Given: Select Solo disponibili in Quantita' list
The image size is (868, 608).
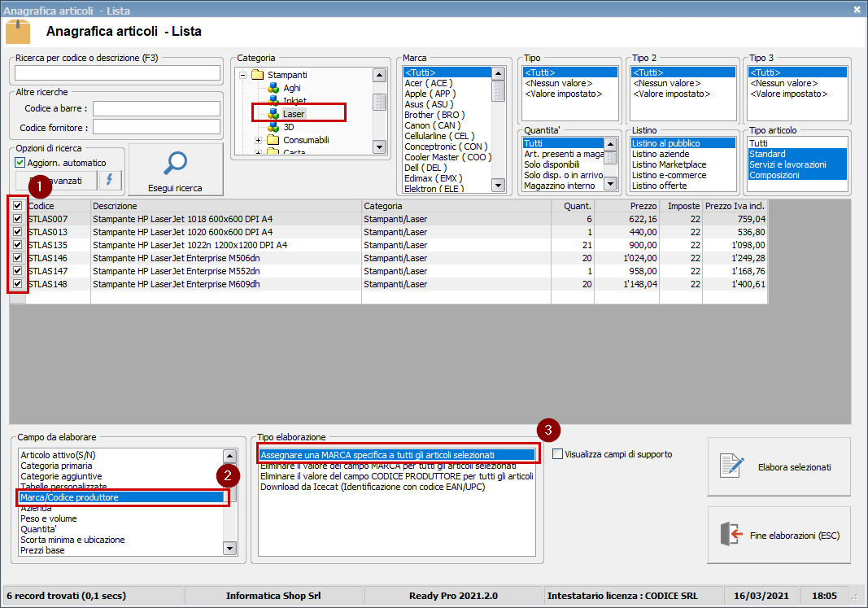Looking at the screenshot, I should pyautogui.click(x=552, y=164).
